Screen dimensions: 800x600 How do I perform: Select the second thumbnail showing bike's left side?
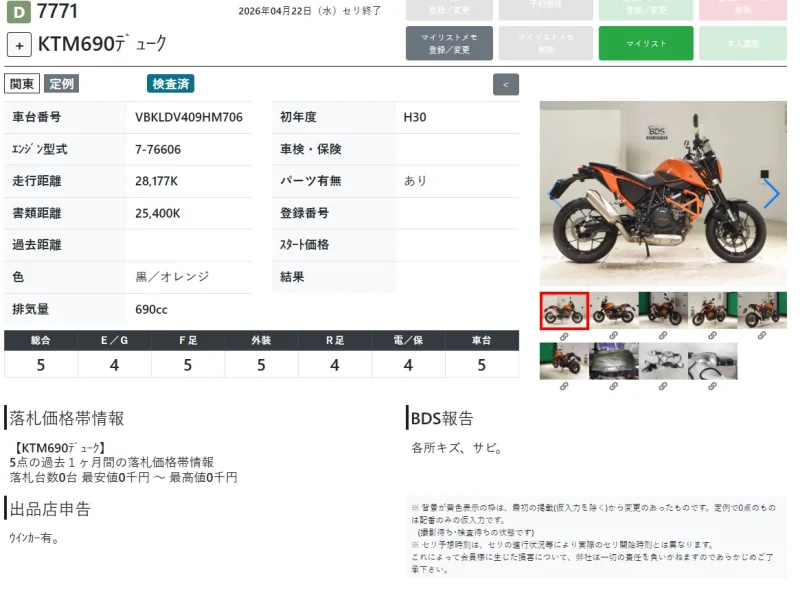614,310
